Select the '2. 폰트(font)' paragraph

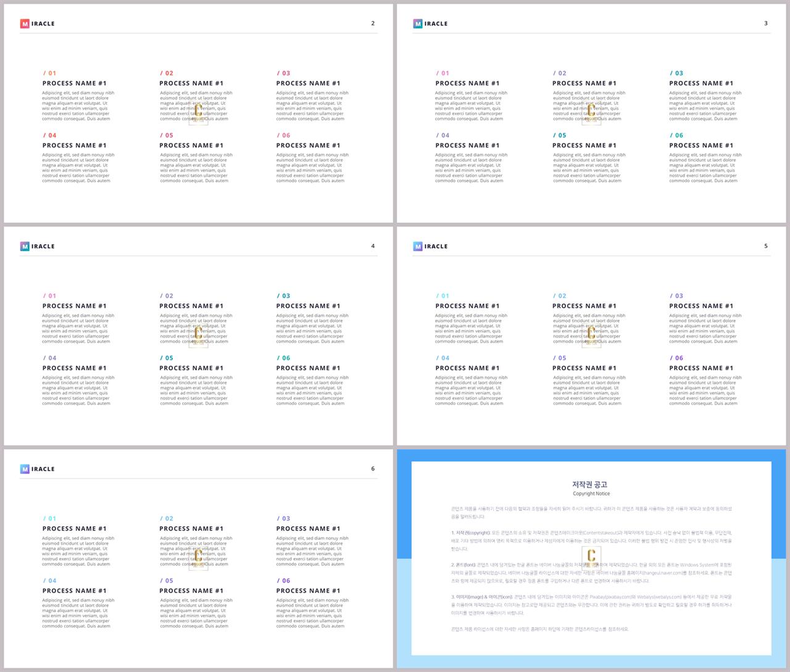click(x=591, y=573)
